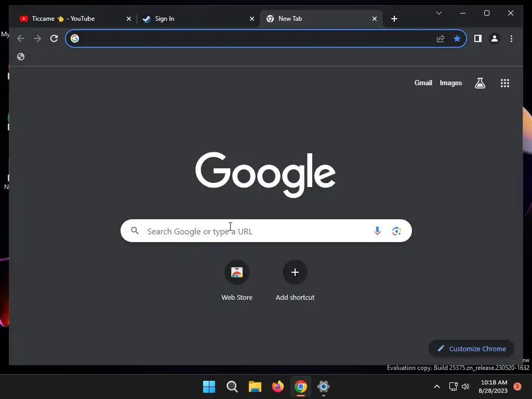Search by image with Google Lens
The height and width of the screenshot is (399, 532).
(x=396, y=231)
